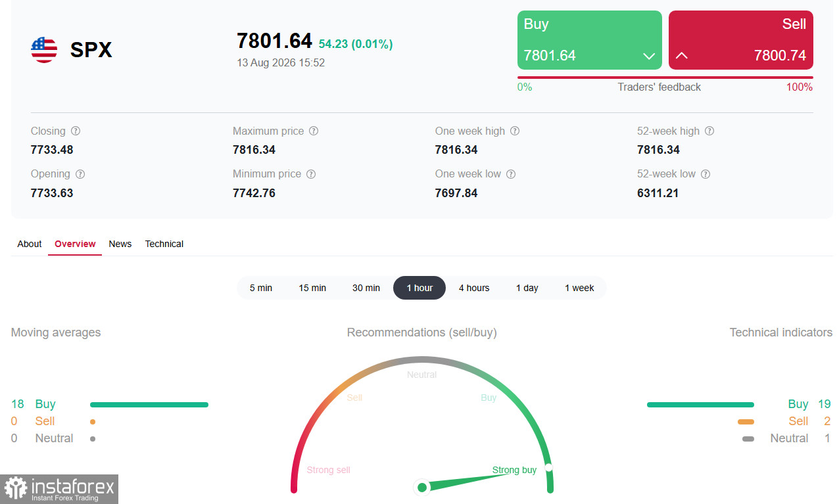The width and height of the screenshot is (839, 504).
Task: Click the Strong buy gauge label
Action: [x=514, y=470]
